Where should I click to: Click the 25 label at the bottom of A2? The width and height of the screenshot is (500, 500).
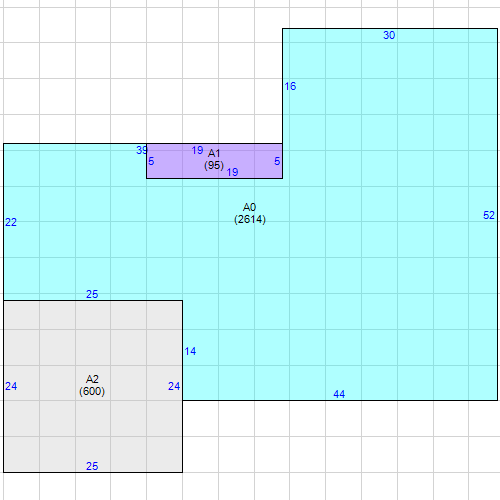[92, 466]
